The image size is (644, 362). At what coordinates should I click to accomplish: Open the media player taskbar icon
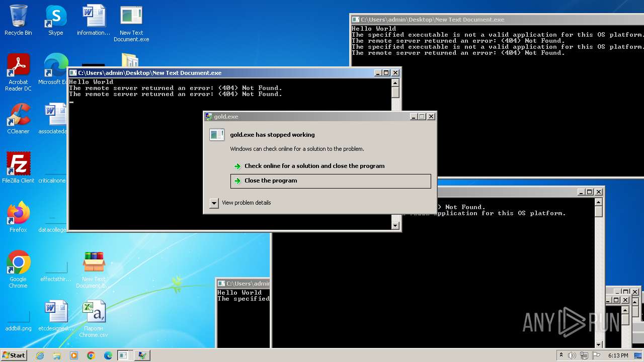pos(74,355)
